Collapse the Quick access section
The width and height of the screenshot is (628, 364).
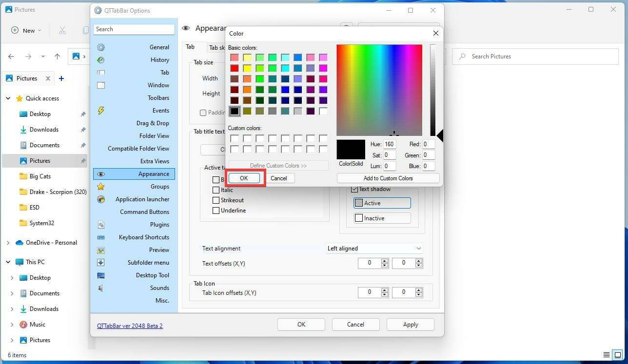pyautogui.click(x=8, y=98)
